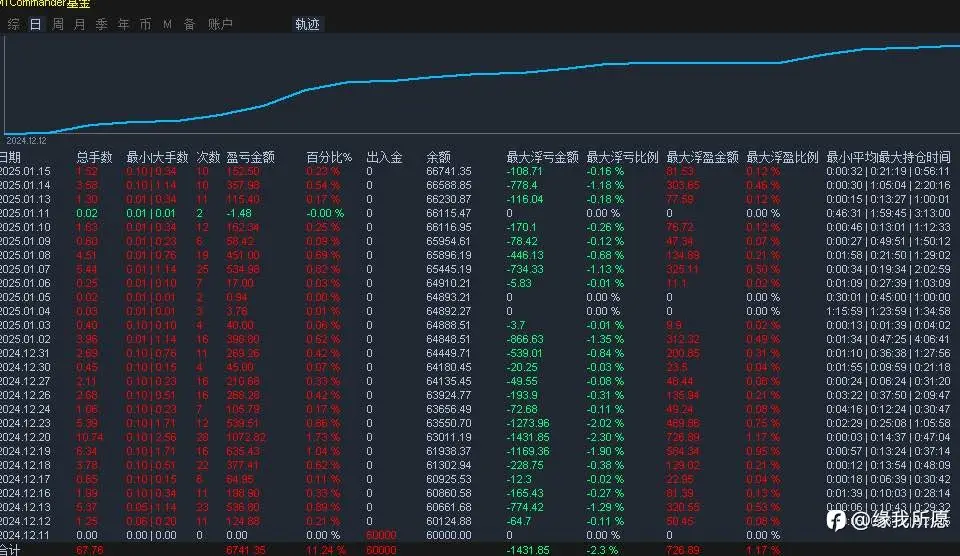Image resolution: width=960 pixels, height=556 pixels.
Task: Click the 轨迹 track button
Action: tap(307, 24)
